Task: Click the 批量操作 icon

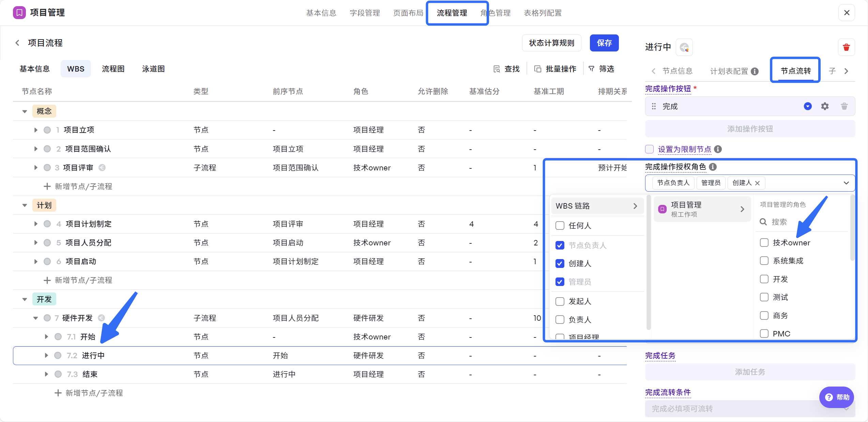Action: click(x=538, y=69)
